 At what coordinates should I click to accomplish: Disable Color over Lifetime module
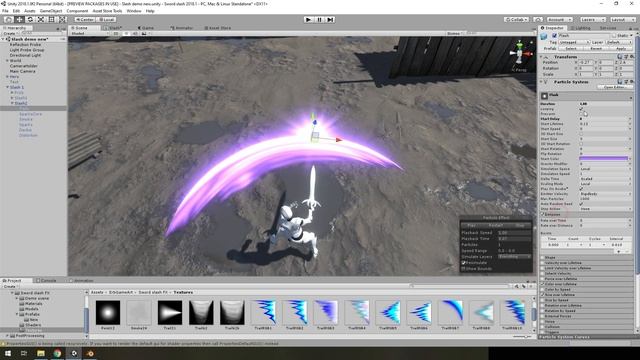pyautogui.click(x=542, y=284)
